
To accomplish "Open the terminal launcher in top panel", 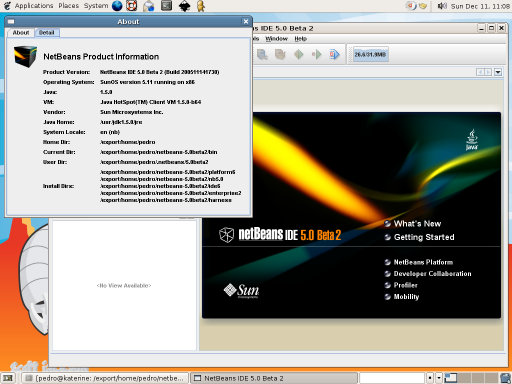I will pos(166,5).
